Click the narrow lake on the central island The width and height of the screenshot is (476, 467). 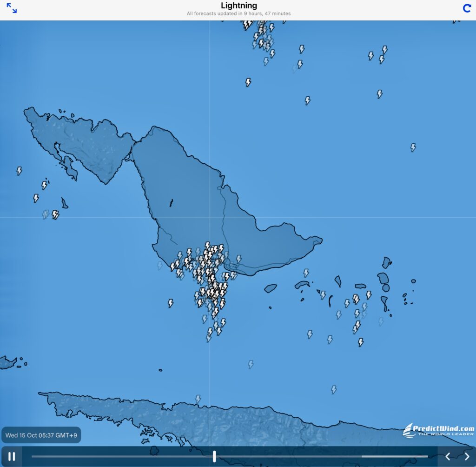171,203
